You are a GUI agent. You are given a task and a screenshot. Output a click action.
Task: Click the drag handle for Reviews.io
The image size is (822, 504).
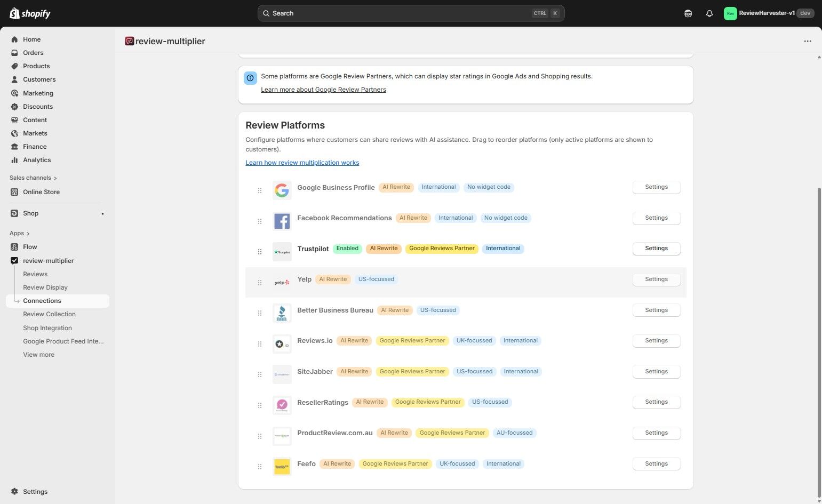pyautogui.click(x=260, y=344)
